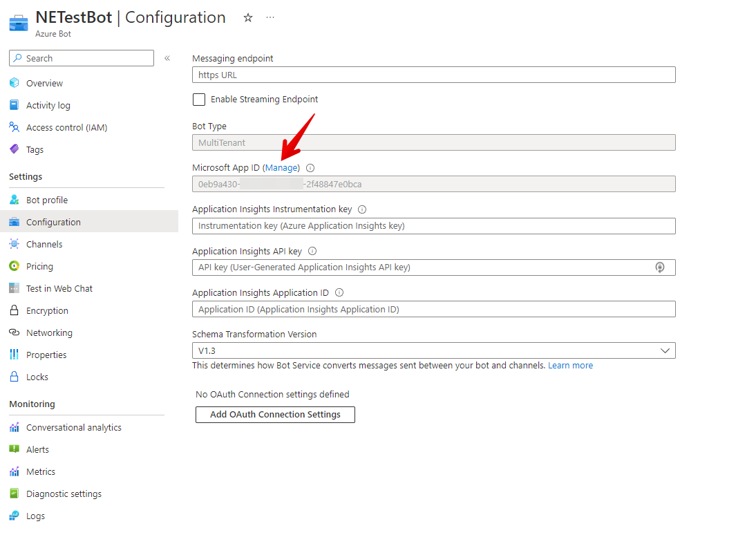
Task: Click the Pricing green circle icon
Action: pyautogui.click(x=15, y=266)
